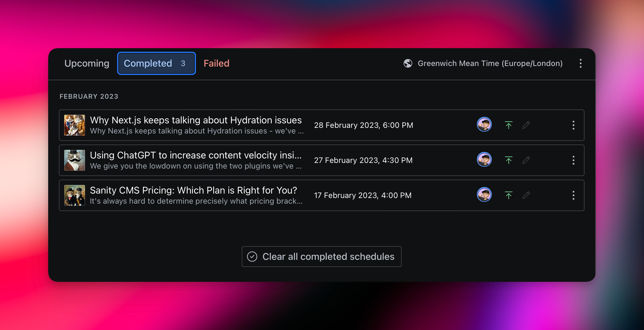Click publish arrow icon for Hydration issues post

(508, 125)
